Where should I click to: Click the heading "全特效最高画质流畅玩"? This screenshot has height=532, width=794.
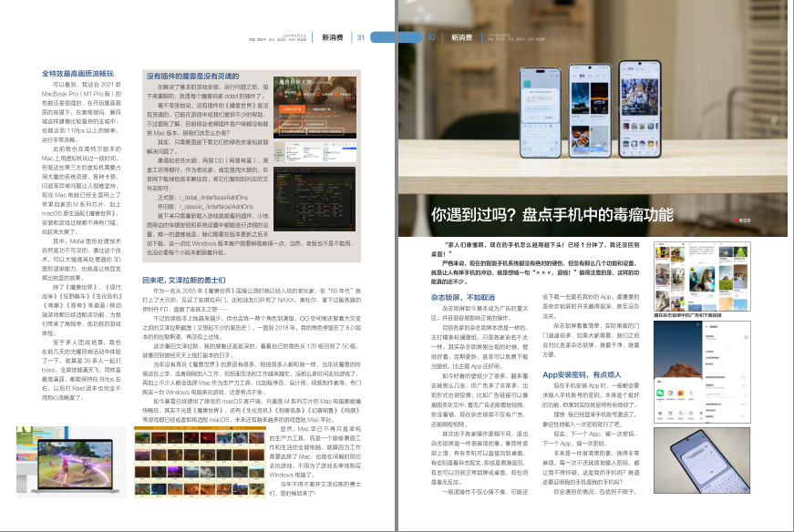(x=77, y=74)
